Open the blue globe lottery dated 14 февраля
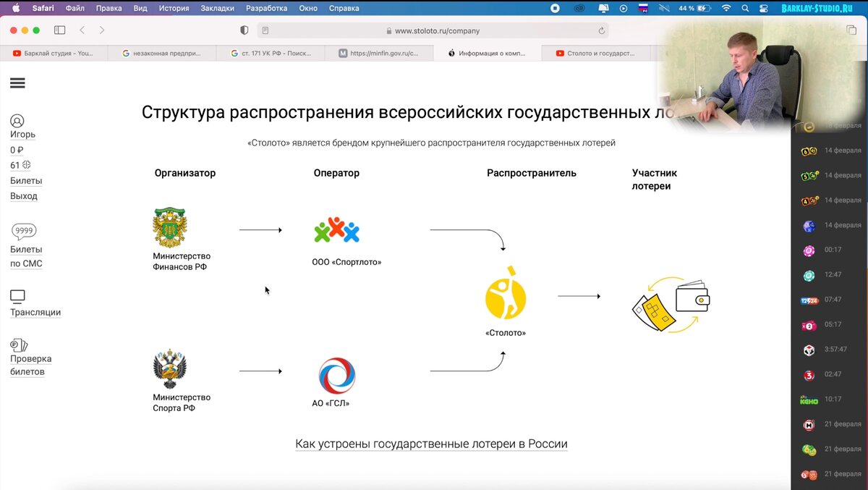Screen dimensions: 868x490 coord(809,226)
